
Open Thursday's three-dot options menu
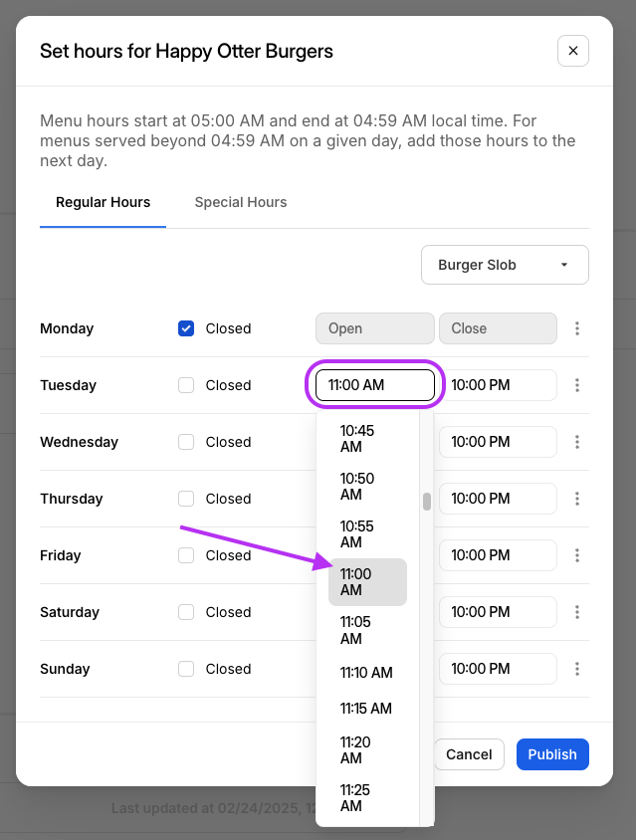click(577, 499)
